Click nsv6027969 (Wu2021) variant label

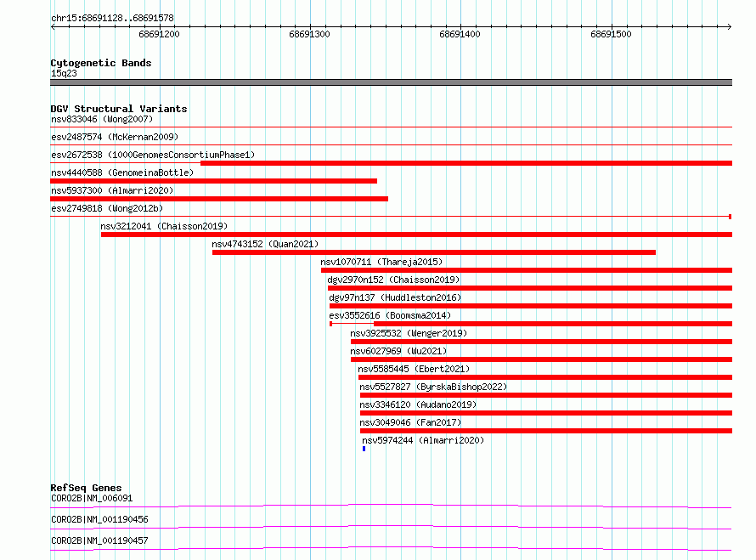coord(398,351)
